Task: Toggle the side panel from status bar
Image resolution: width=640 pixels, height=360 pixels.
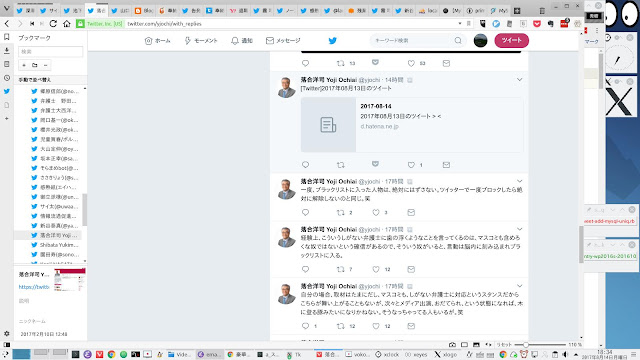Action: coord(7,344)
